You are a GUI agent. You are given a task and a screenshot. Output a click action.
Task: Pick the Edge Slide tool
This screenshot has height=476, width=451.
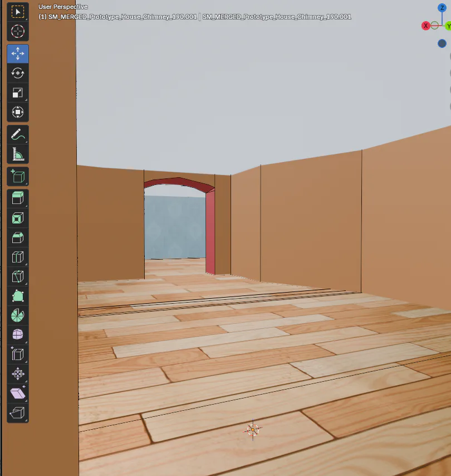(18, 354)
